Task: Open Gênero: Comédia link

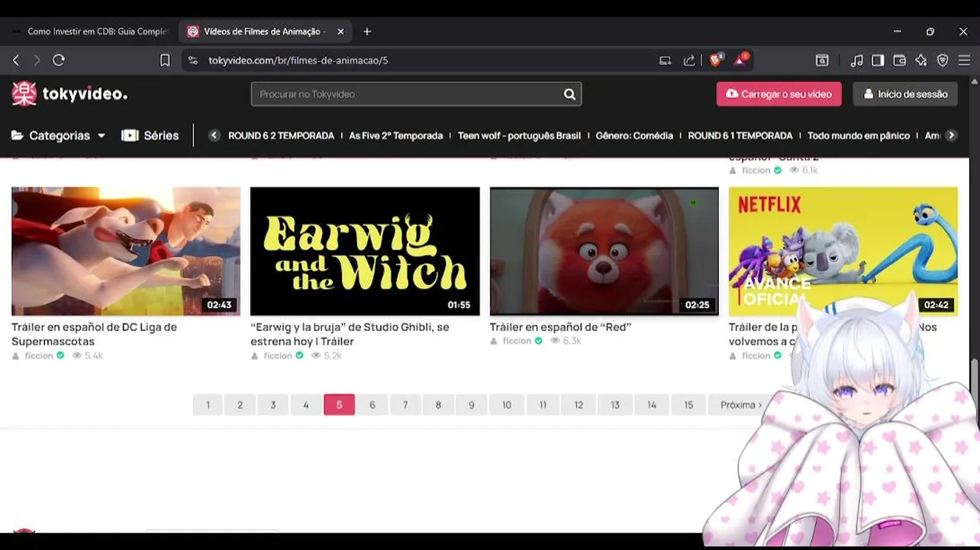Action: (634, 135)
